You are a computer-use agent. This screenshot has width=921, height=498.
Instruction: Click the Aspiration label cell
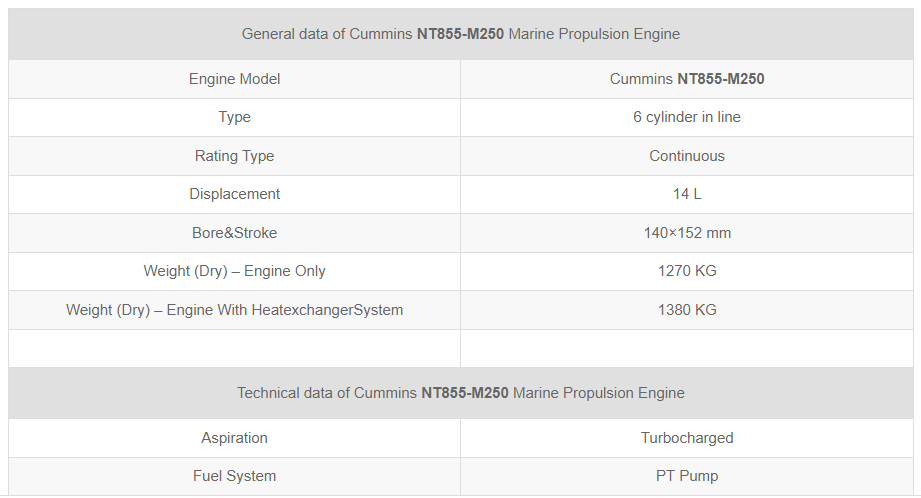(x=234, y=438)
